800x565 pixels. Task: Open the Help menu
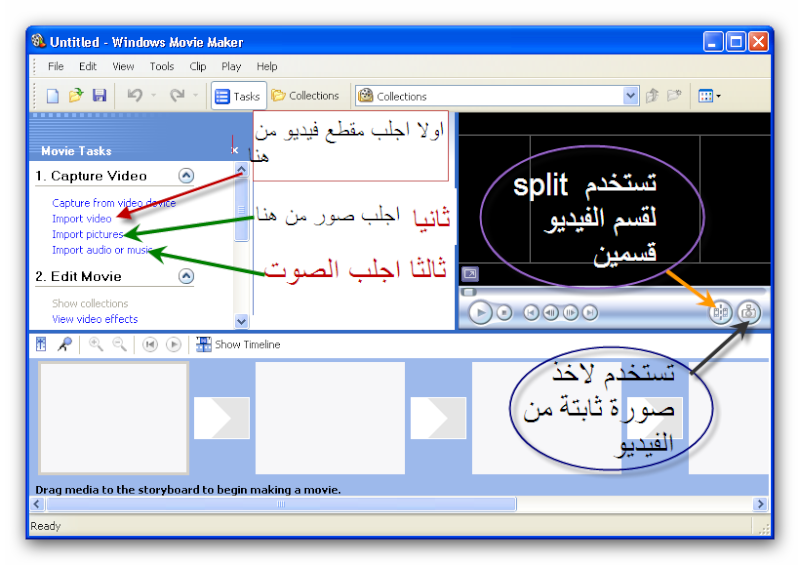[x=266, y=66]
